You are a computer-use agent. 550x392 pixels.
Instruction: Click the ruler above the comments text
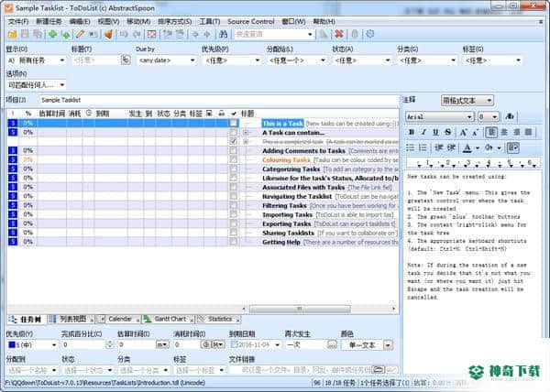pos(472,163)
